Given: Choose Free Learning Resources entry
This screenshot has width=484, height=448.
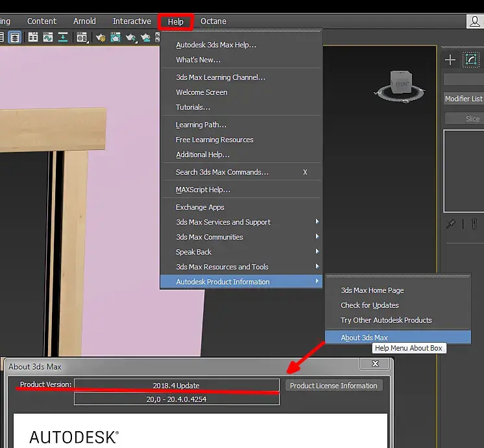Looking at the screenshot, I should pyautogui.click(x=241, y=140).
